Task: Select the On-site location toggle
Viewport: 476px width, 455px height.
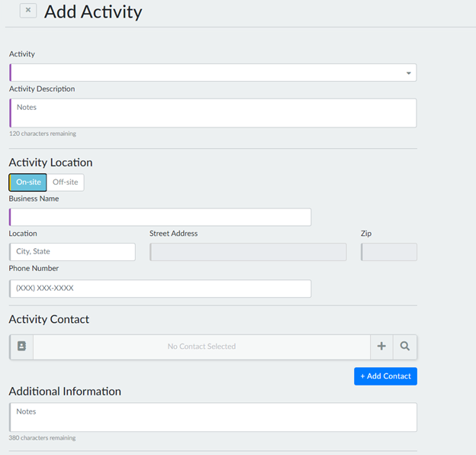Action: pyautogui.click(x=28, y=182)
